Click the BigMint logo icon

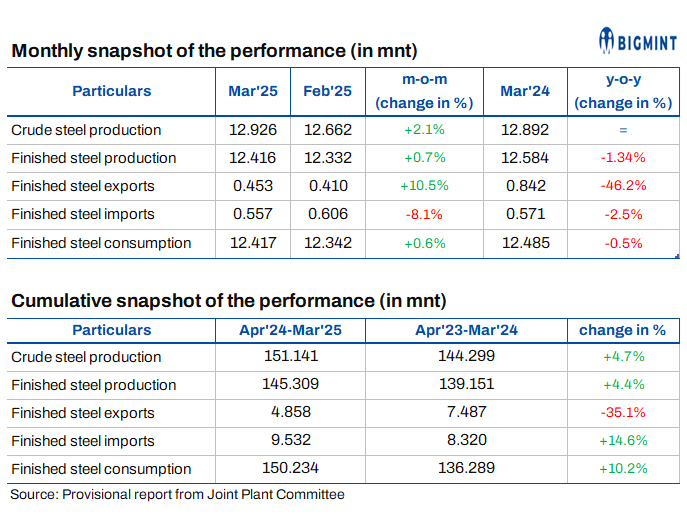click(x=608, y=41)
